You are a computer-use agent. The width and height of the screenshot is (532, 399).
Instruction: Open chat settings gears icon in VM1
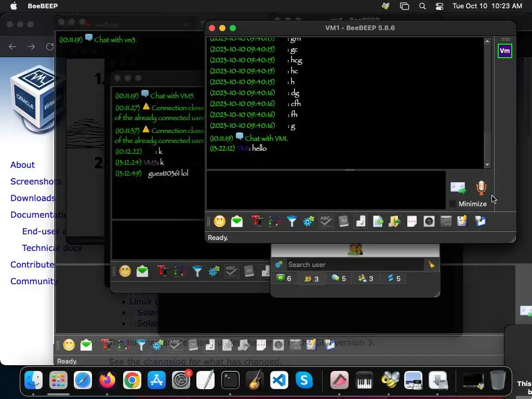click(x=309, y=221)
